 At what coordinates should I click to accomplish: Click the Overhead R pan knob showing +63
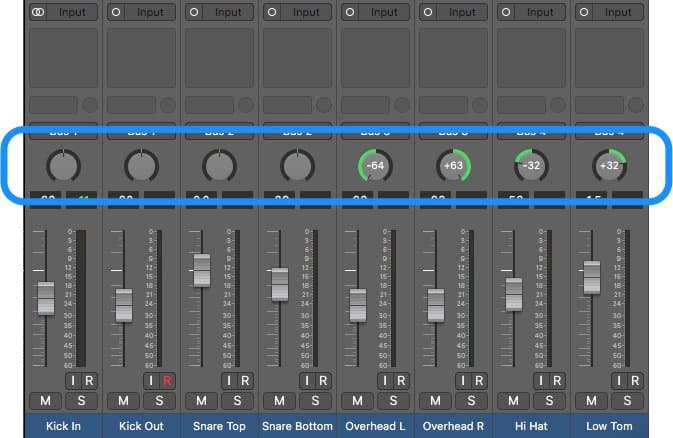tap(454, 166)
